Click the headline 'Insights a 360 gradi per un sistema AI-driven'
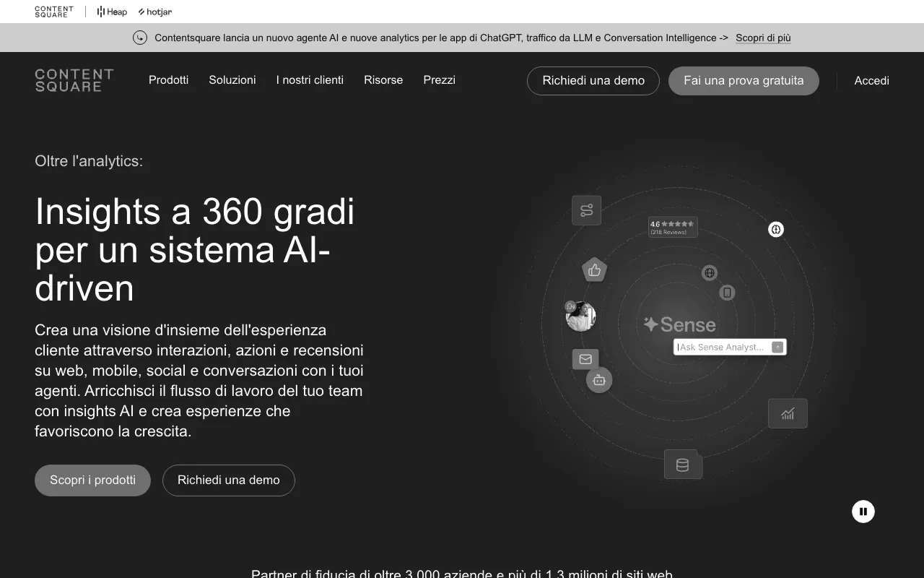The height and width of the screenshot is (578, 924). coord(195,249)
